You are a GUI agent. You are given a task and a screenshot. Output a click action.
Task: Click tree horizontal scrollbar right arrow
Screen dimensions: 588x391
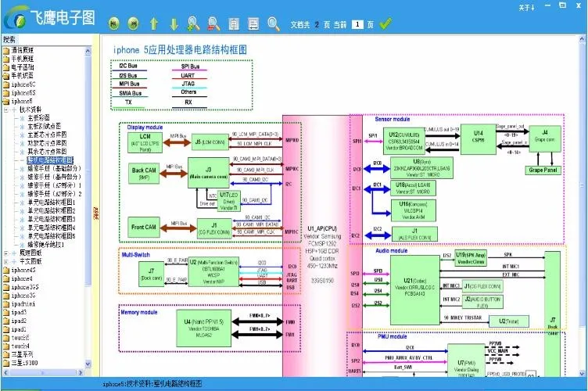pos(81,373)
